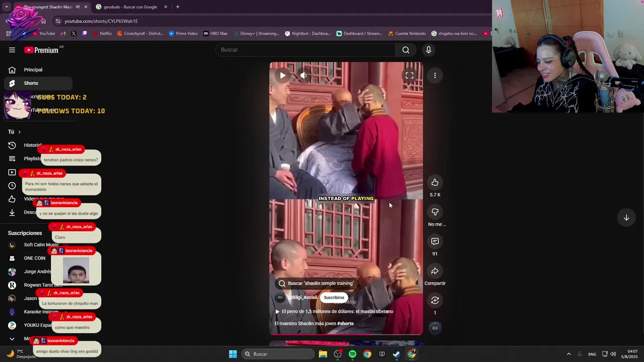
Task: Open the Prime Video bookmark
Action: tap(183, 34)
